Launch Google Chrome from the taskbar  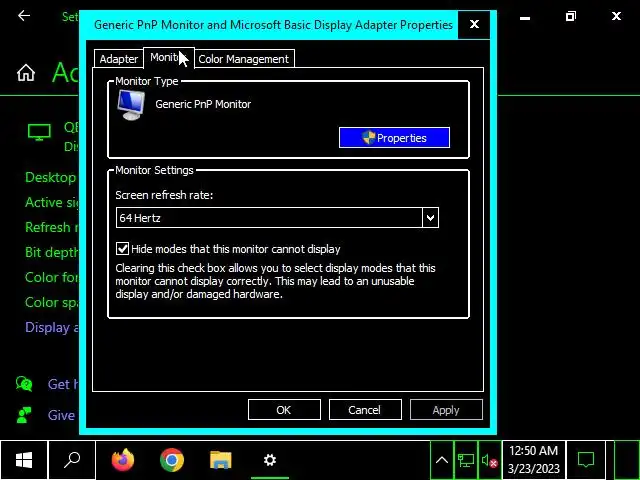(x=172, y=460)
